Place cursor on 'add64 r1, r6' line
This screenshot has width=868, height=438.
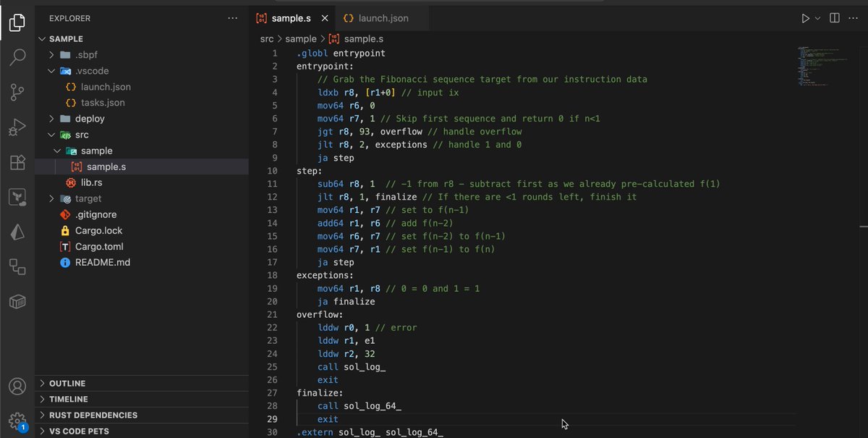[385, 223]
